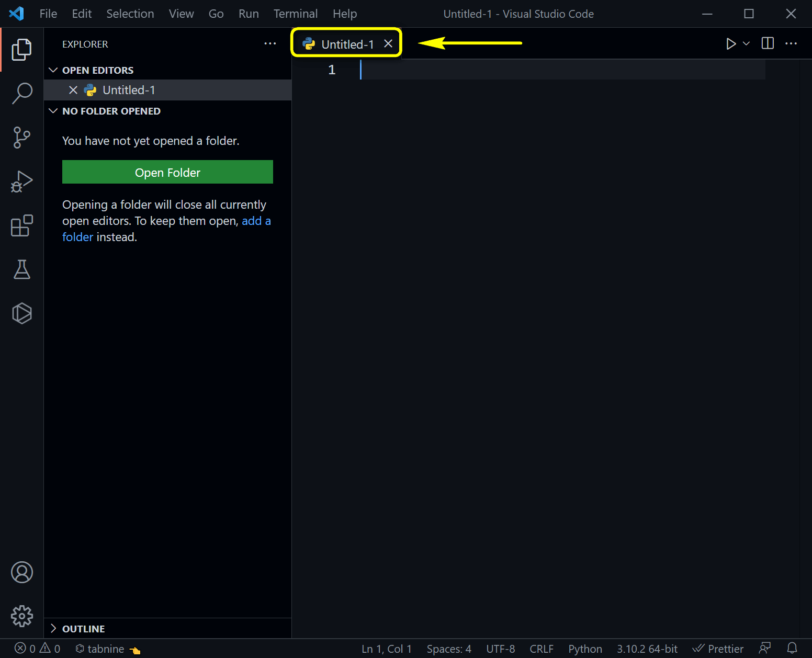Select the Untitled-1 editor tab
The height and width of the screenshot is (658, 812).
[x=346, y=44]
